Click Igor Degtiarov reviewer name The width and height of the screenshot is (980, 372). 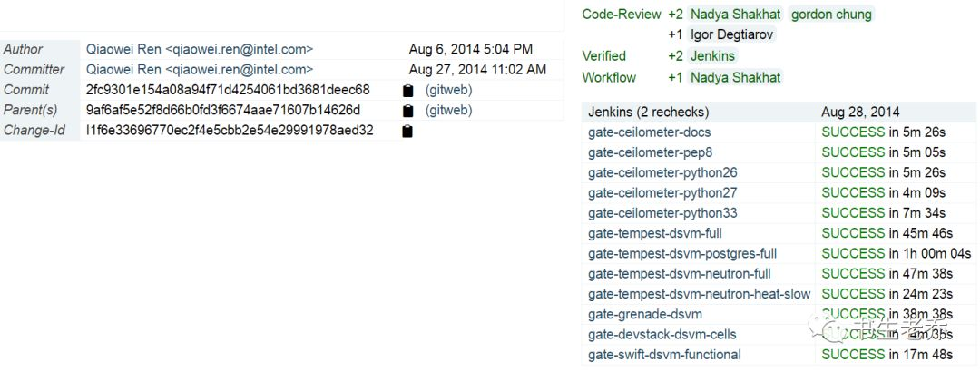click(x=732, y=34)
